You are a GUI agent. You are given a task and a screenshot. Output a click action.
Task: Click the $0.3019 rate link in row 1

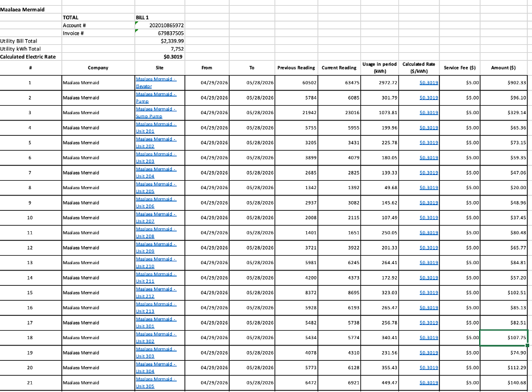pyautogui.click(x=429, y=83)
